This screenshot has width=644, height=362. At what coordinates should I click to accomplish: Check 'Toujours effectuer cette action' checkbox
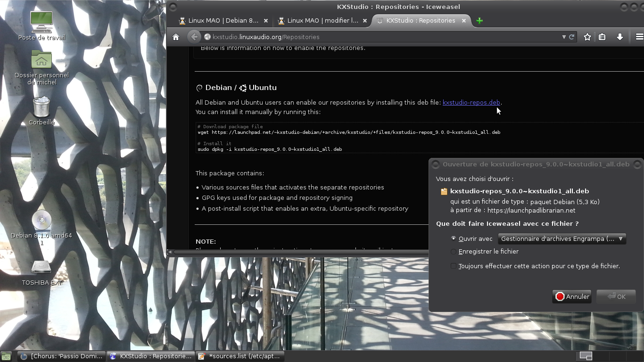coord(454,266)
